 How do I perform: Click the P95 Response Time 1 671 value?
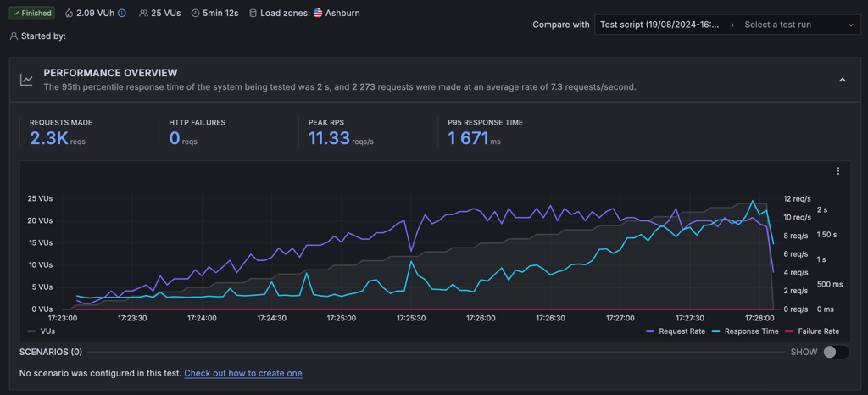(x=468, y=138)
